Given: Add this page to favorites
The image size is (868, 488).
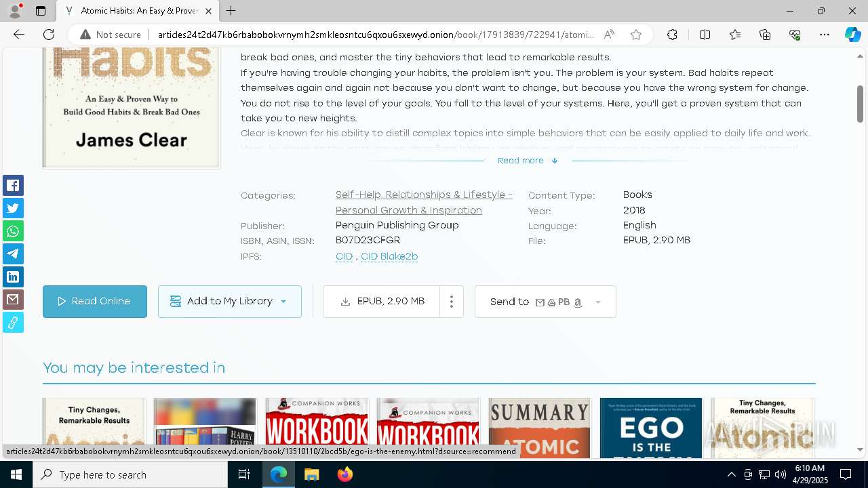Looking at the screenshot, I should [636, 35].
